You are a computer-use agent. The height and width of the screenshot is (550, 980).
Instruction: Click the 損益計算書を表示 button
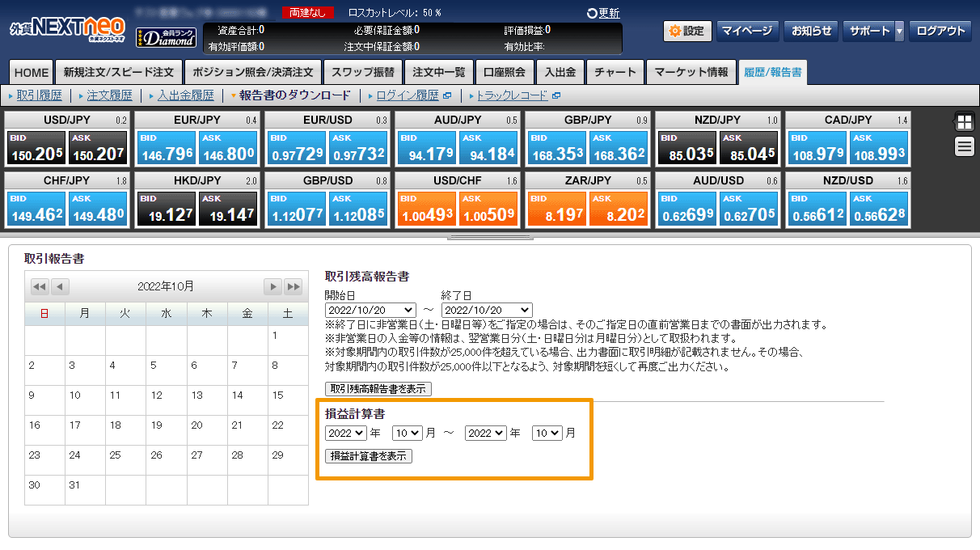(x=369, y=456)
